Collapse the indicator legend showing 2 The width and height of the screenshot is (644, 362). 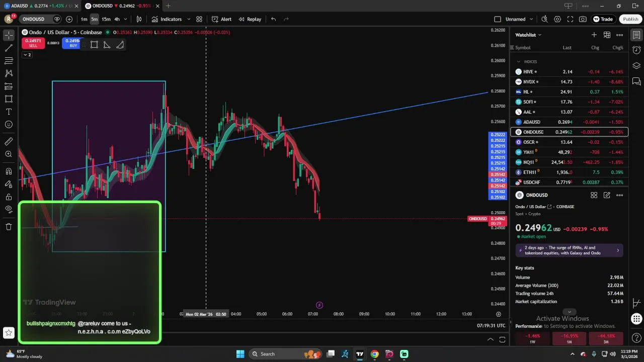(27, 55)
